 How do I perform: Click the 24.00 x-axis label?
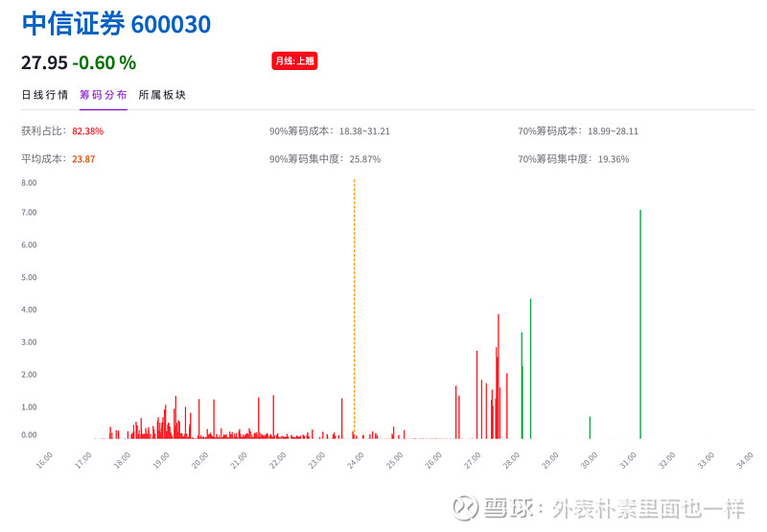(355, 460)
